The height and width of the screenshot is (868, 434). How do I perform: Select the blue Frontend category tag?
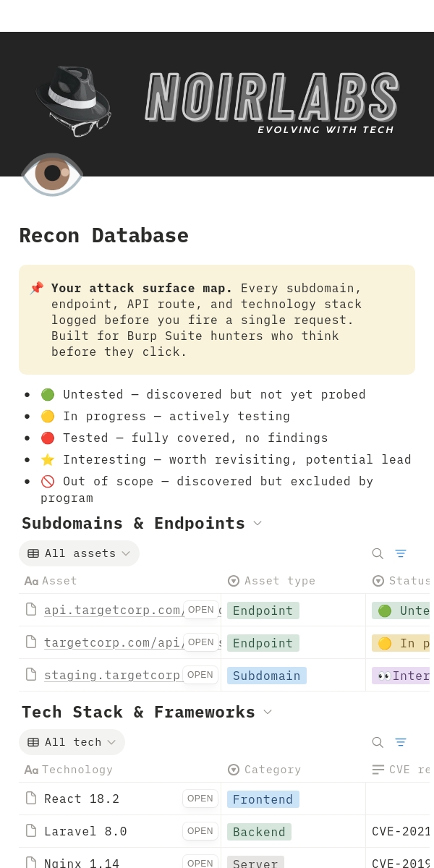click(263, 799)
